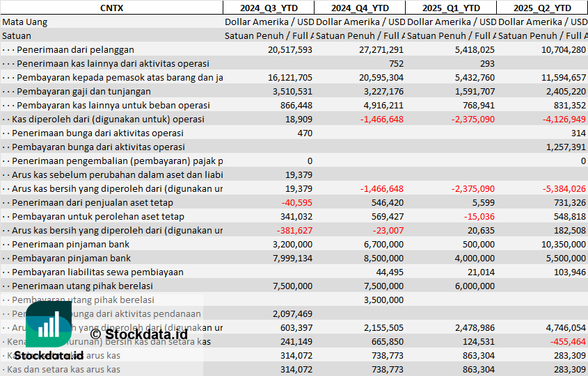This screenshot has height=376, width=588.
Task: Click the Mata Uang row label
Action: click(25, 22)
